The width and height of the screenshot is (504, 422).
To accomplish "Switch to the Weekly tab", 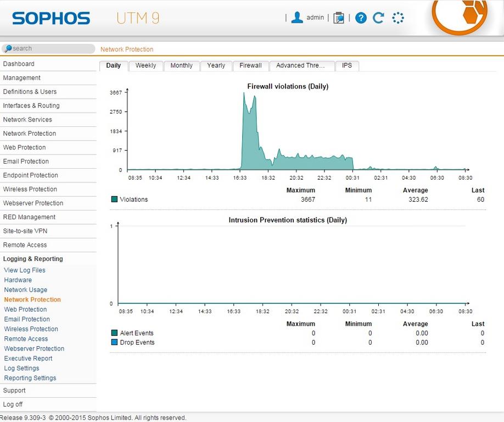I will pyautogui.click(x=145, y=65).
